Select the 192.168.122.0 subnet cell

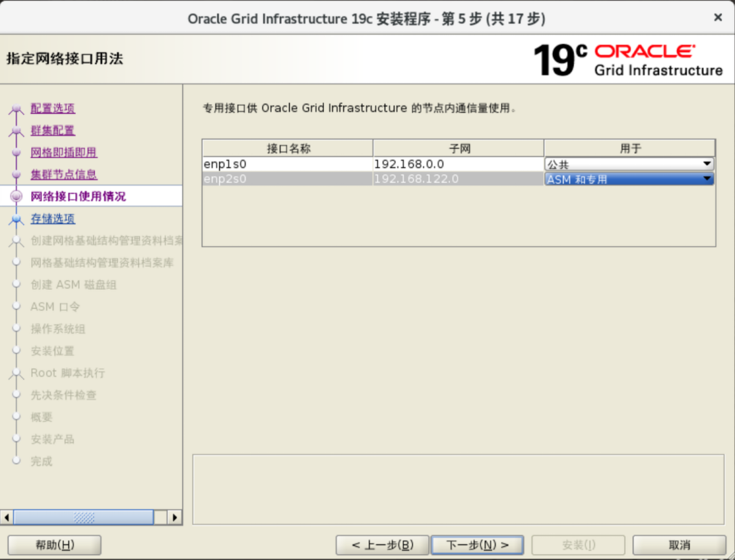tap(458, 179)
